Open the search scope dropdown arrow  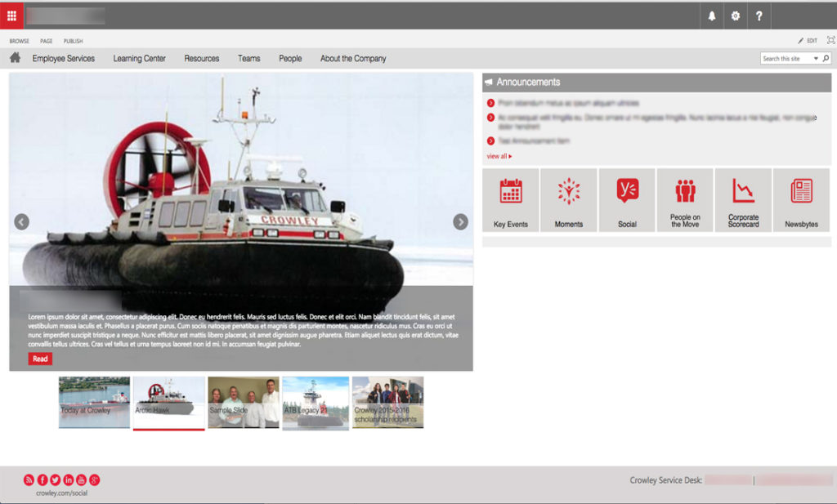click(x=816, y=59)
